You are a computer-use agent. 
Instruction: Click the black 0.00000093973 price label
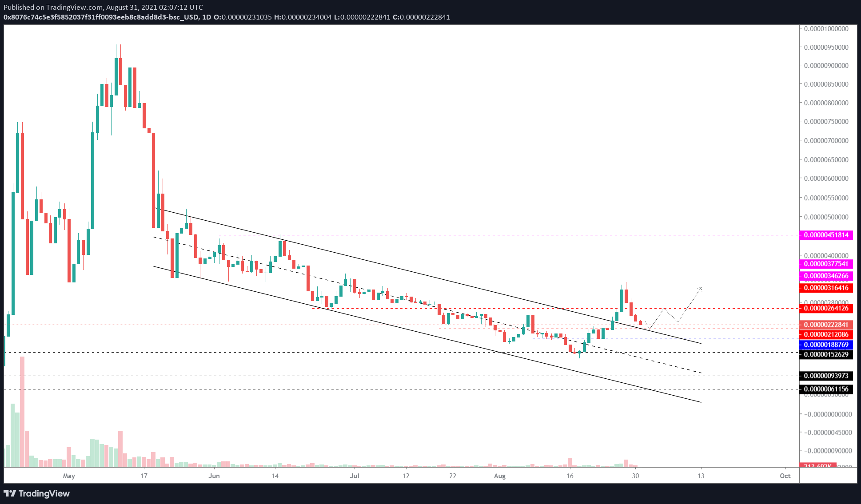click(x=825, y=376)
